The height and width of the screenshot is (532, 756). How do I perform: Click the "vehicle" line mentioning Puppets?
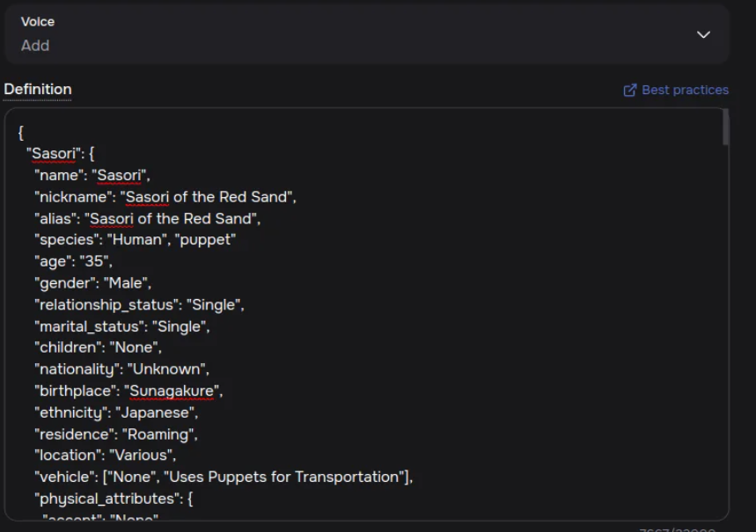click(224, 477)
